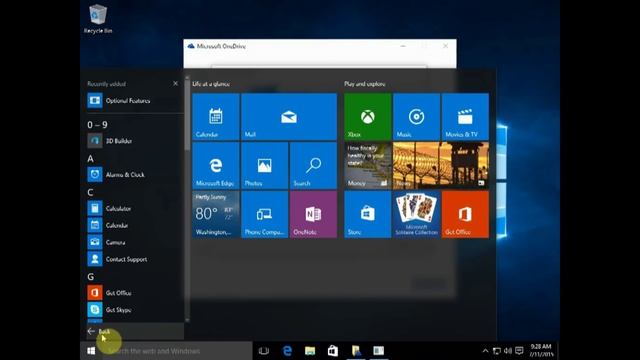
Task: Open the Action Center notifications icon
Action: click(519, 351)
